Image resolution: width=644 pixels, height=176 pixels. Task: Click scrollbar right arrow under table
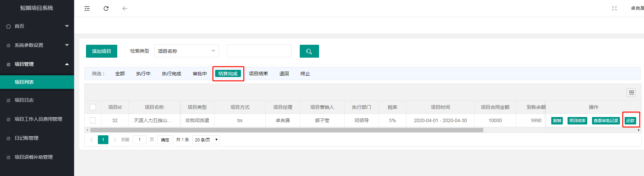[639, 130]
